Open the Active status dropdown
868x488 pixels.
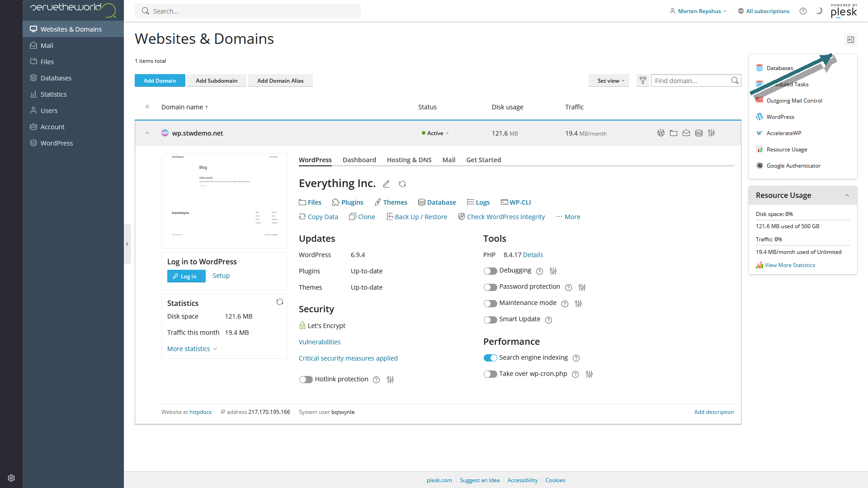tap(435, 133)
